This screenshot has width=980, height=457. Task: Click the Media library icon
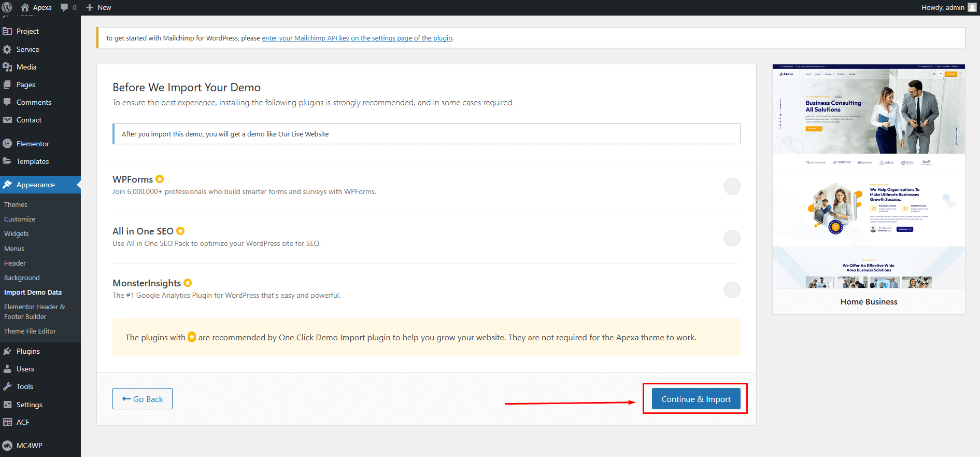[7, 67]
